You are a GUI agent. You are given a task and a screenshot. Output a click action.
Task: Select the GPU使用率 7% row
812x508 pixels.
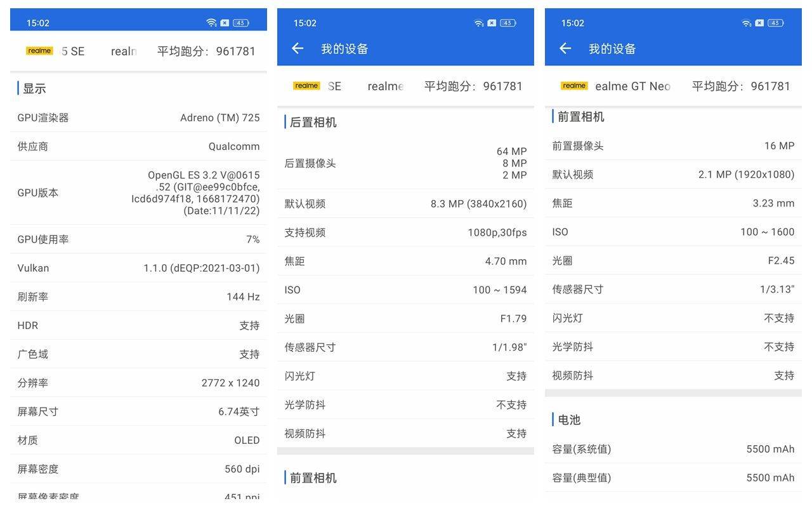pyautogui.click(x=138, y=239)
